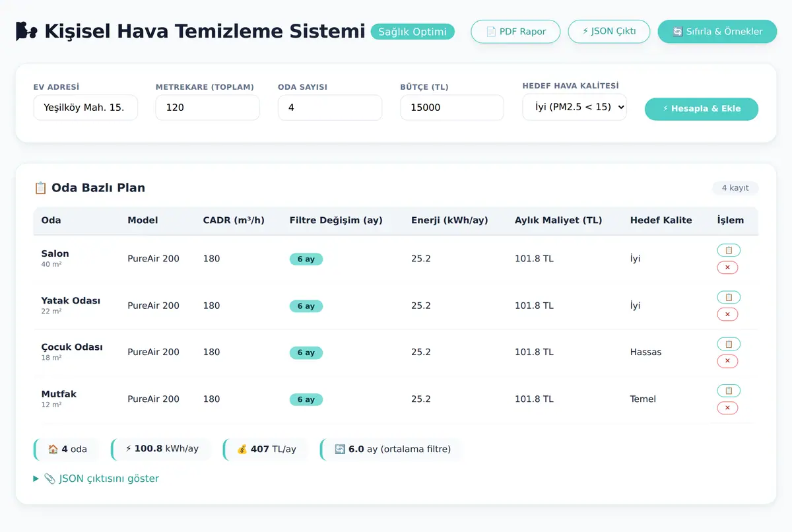Delete the Çocuk Odası row
792x532 pixels.
click(727, 361)
